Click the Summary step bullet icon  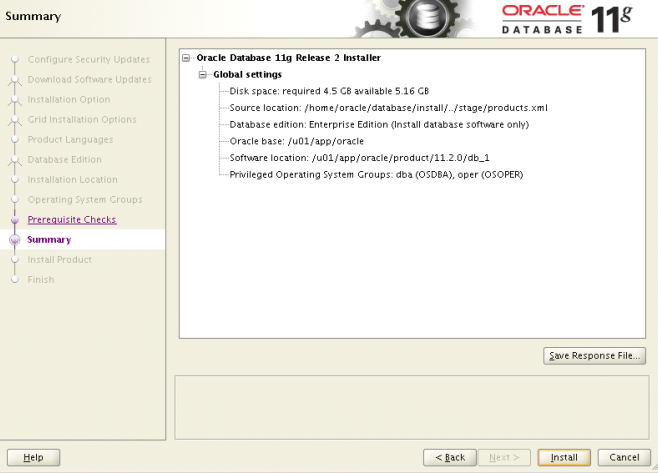pyautogui.click(x=15, y=240)
